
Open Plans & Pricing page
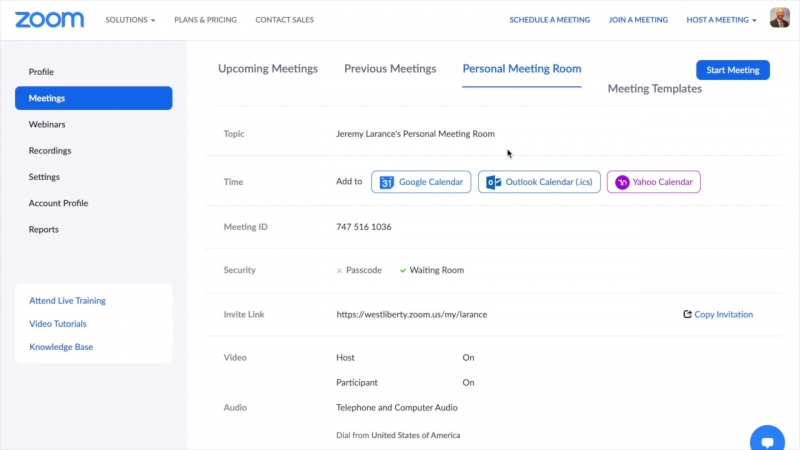[x=206, y=20]
